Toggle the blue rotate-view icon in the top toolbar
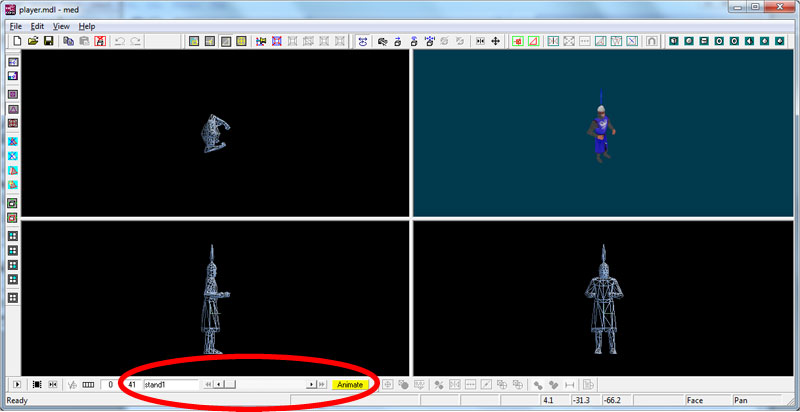The image size is (800, 412). click(363, 41)
